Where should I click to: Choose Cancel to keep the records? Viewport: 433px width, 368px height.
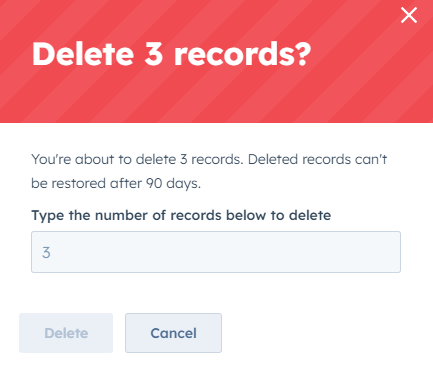[x=173, y=333]
